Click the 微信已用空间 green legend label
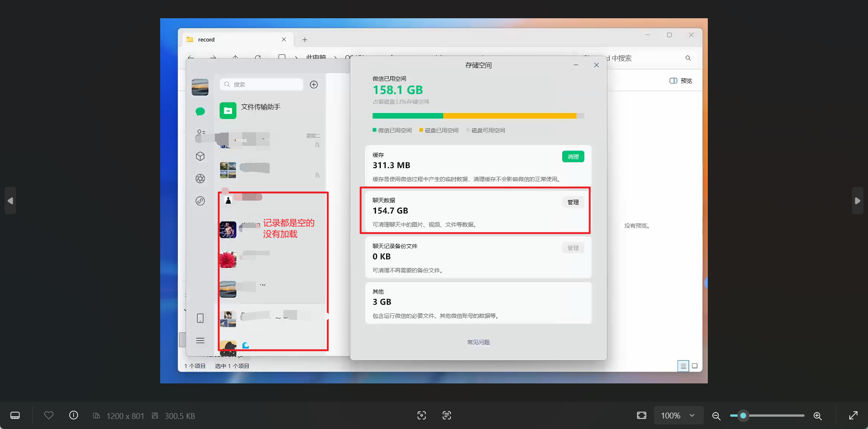 pyautogui.click(x=392, y=130)
